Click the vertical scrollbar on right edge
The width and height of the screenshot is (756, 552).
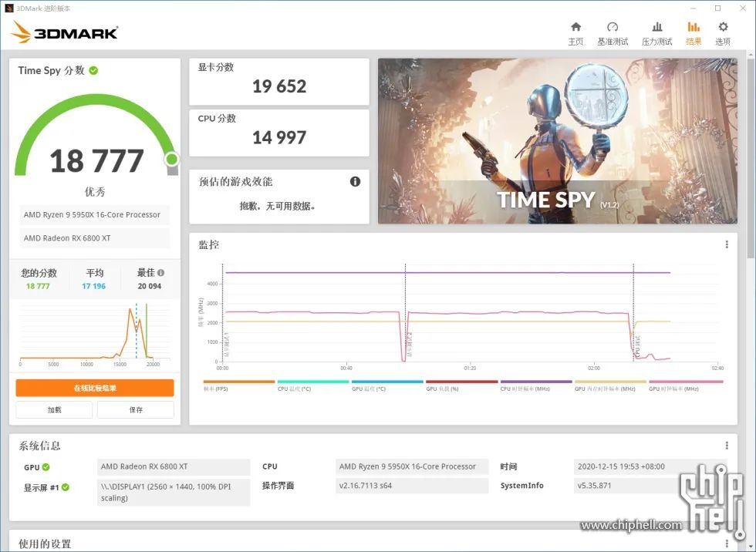[x=751, y=159]
